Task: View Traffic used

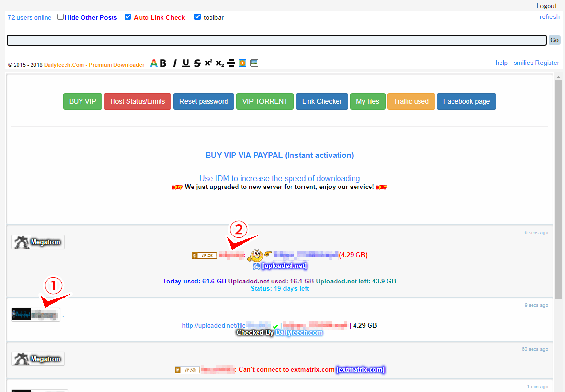Action: [411, 101]
